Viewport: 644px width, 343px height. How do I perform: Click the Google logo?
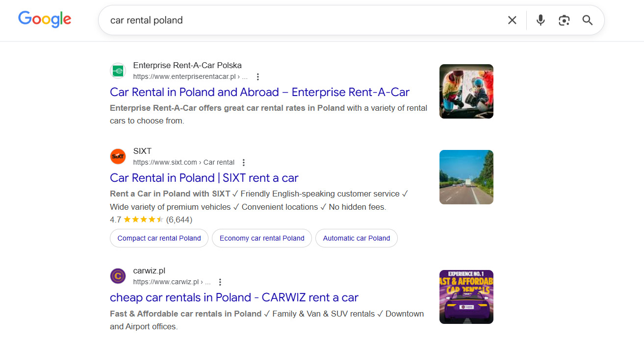(x=44, y=19)
